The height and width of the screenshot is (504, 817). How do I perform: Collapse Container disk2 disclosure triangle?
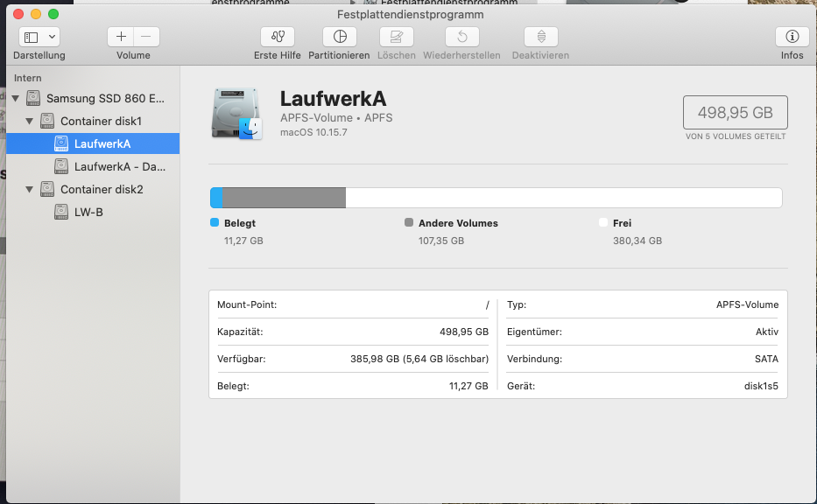(31, 189)
